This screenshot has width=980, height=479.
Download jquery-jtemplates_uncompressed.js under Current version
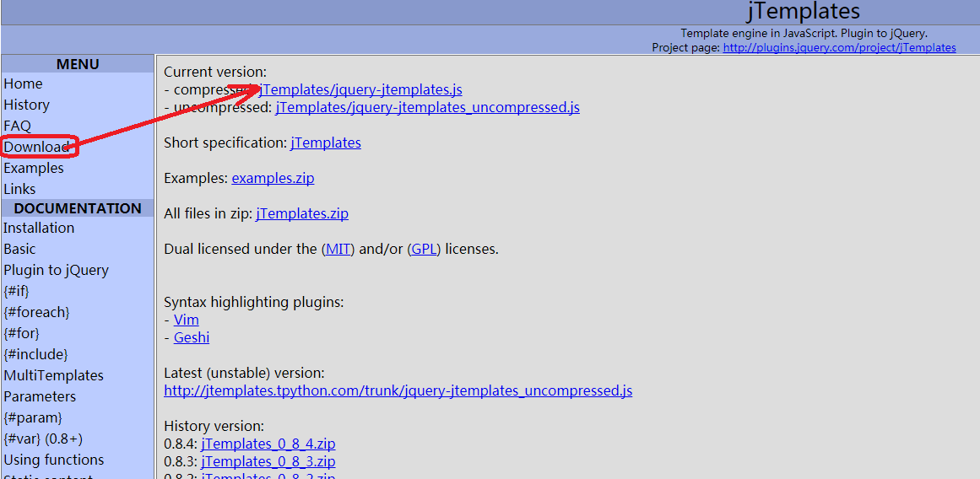[427, 107]
